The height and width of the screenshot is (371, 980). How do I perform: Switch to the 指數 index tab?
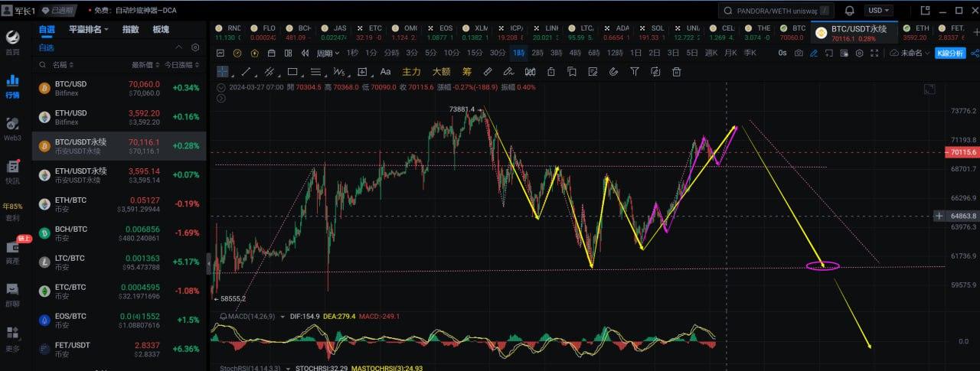pos(131,29)
